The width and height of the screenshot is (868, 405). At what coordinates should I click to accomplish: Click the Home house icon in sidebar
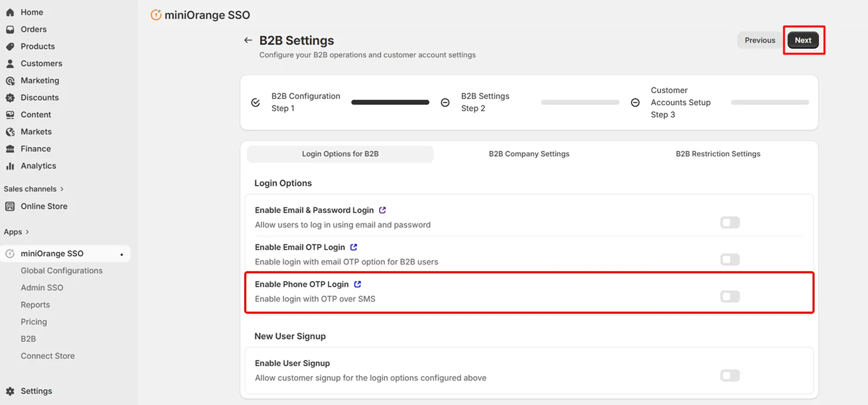[x=10, y=12]
